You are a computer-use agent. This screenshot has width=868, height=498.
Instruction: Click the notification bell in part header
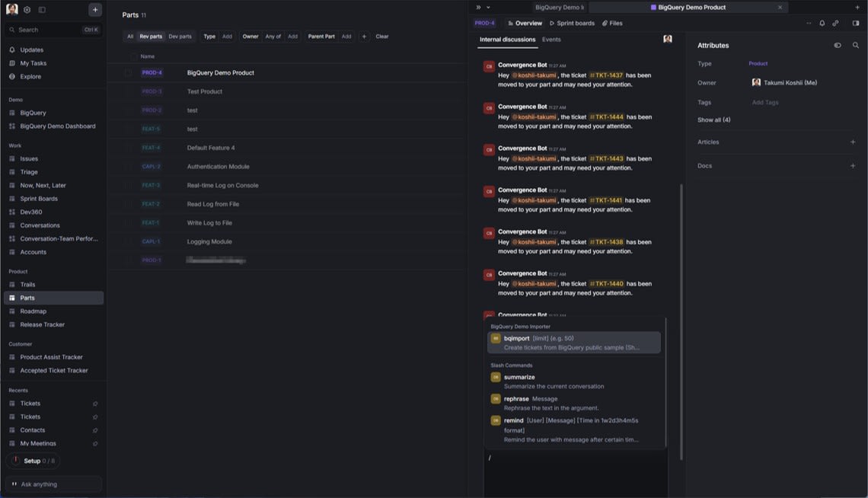822,24
